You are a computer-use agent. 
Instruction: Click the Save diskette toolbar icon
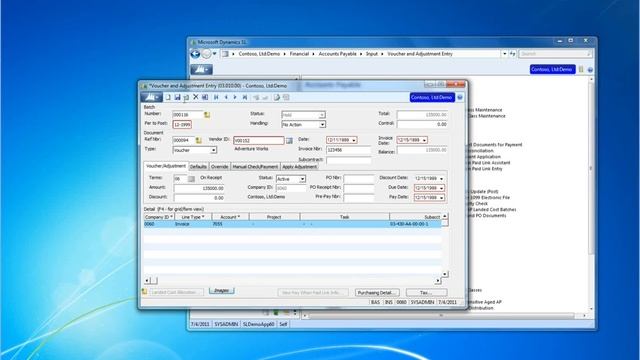(x=177, y=97)
